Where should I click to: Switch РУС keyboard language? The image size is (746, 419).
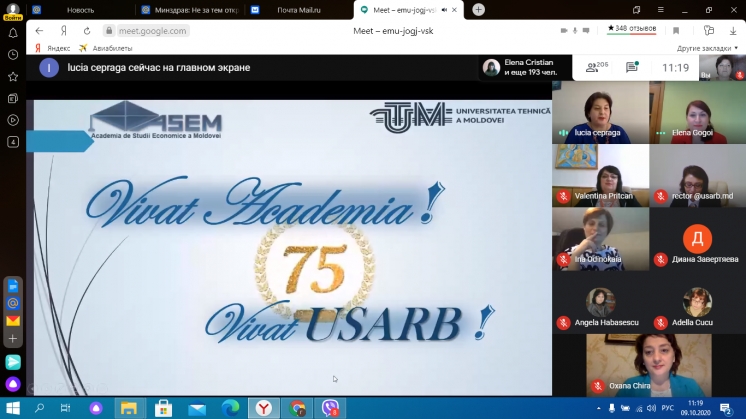pos(667,408)
